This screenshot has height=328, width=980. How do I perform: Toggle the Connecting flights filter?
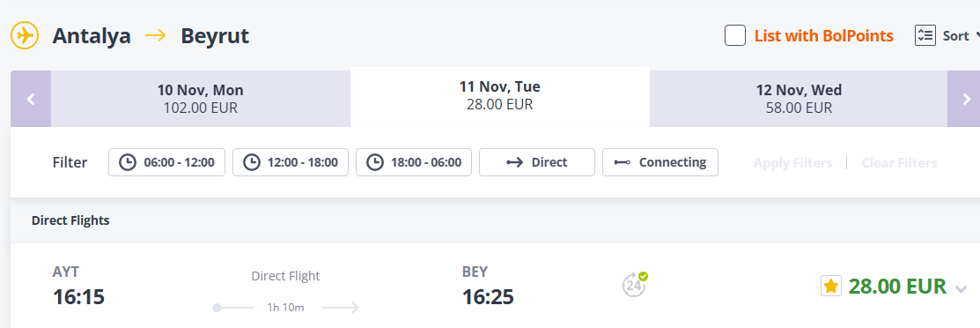click(x=660, y=162)
